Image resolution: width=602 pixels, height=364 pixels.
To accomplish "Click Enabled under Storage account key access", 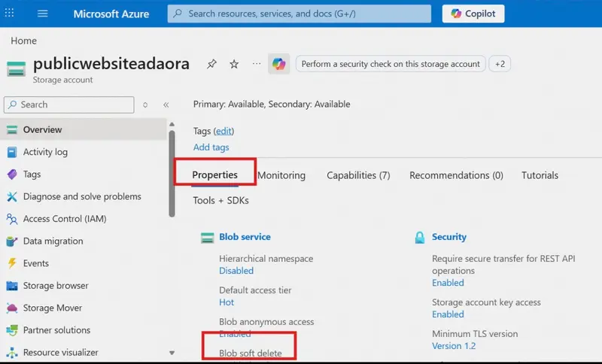I will click(x=448, y=314).
